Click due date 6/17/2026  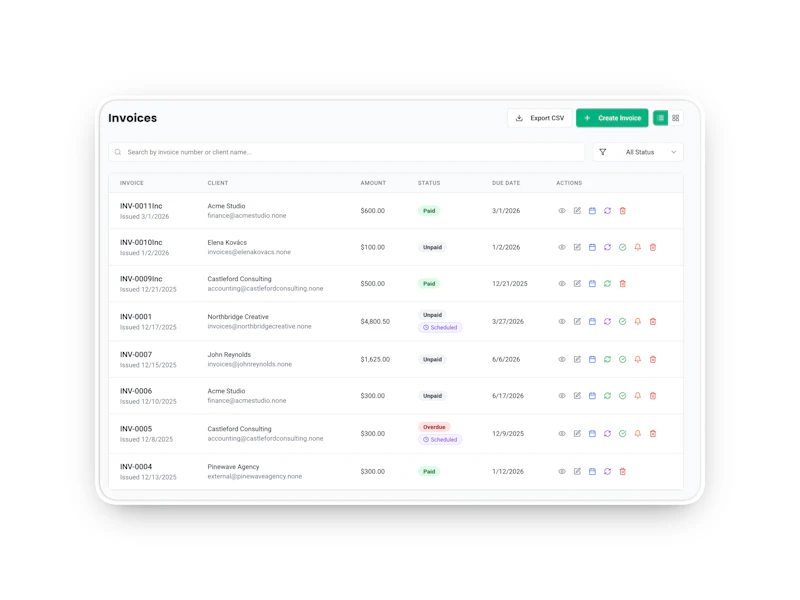[508, 396]
